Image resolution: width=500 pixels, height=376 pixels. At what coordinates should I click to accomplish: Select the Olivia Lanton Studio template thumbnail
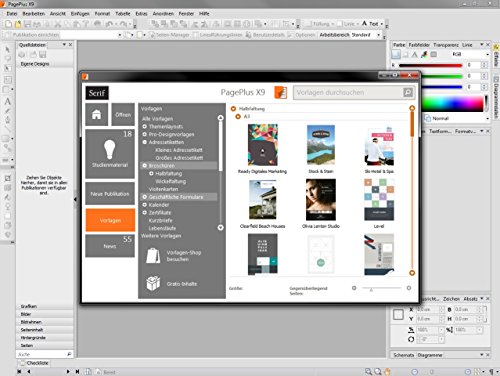(321, 199)
